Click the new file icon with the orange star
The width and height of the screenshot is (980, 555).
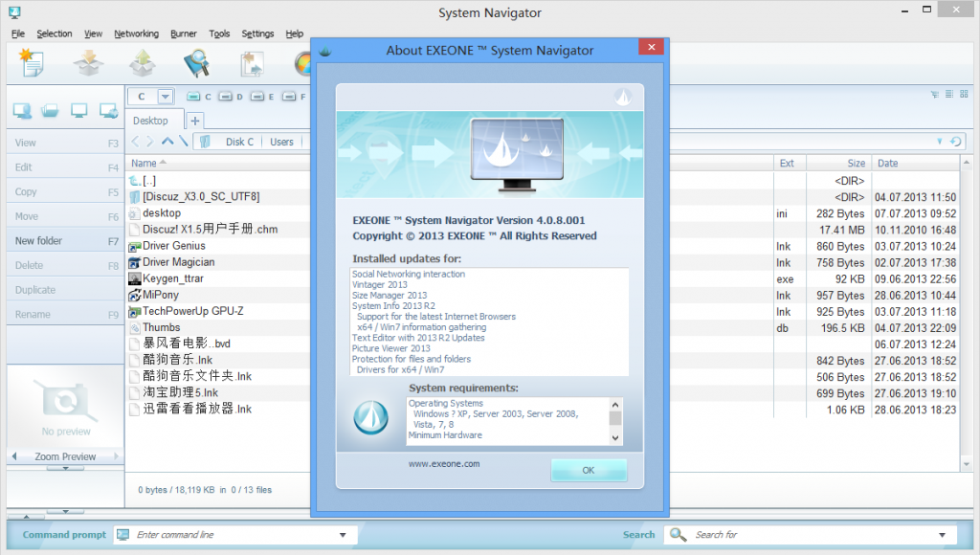32,62
